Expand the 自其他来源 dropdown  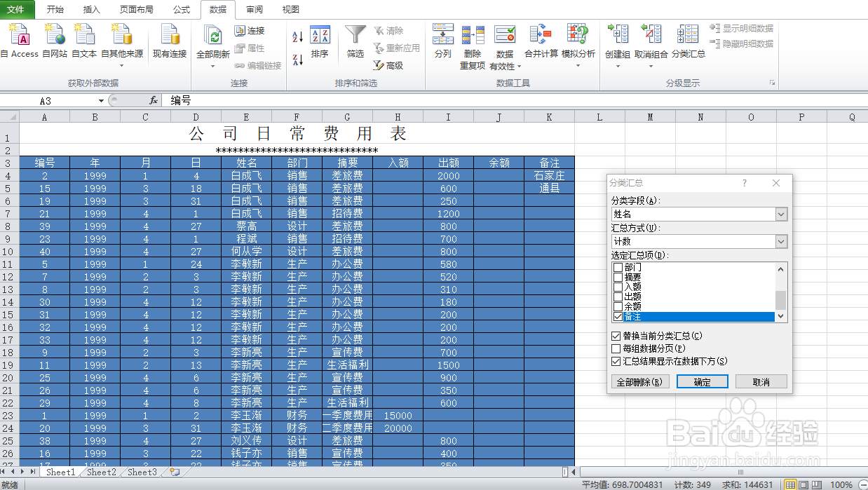[121, 65]
